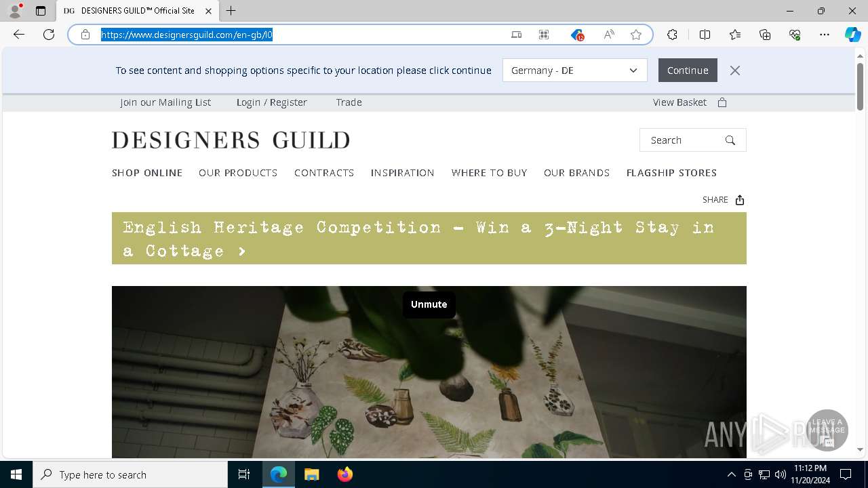The width and height of the screenshot is (868, 488).
Task: Click the share upload icon
Action: pyautogui.click(x=740, y=200)
